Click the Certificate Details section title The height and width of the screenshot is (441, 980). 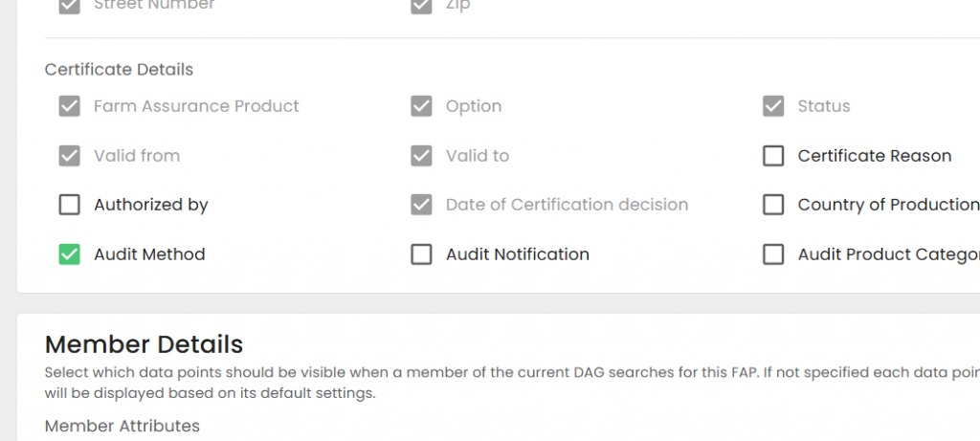point(119,70)
